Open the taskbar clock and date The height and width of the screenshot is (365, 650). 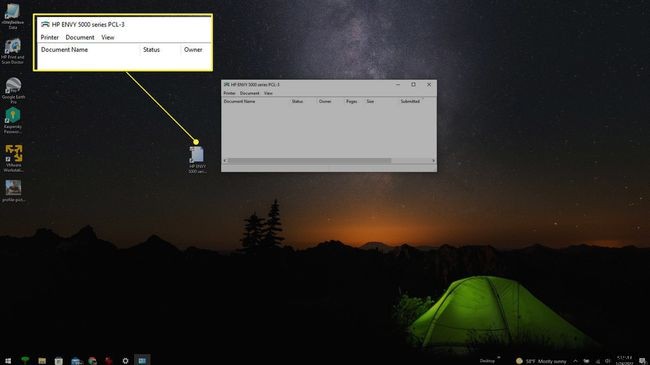click(x=625, y=360)
